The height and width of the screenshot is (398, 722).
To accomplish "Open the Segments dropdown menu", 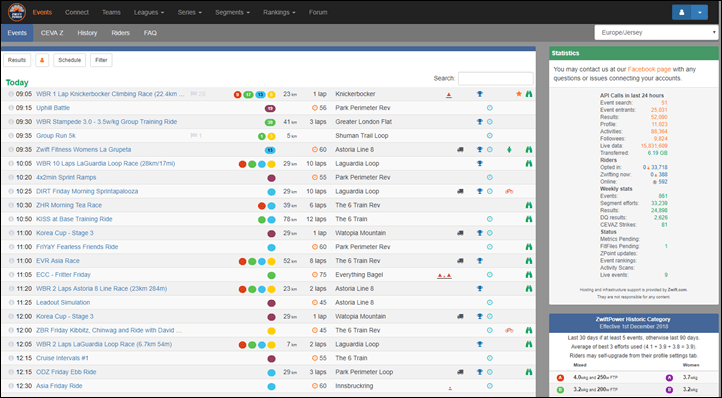I will pyautogui.click(x=232, y=12).
